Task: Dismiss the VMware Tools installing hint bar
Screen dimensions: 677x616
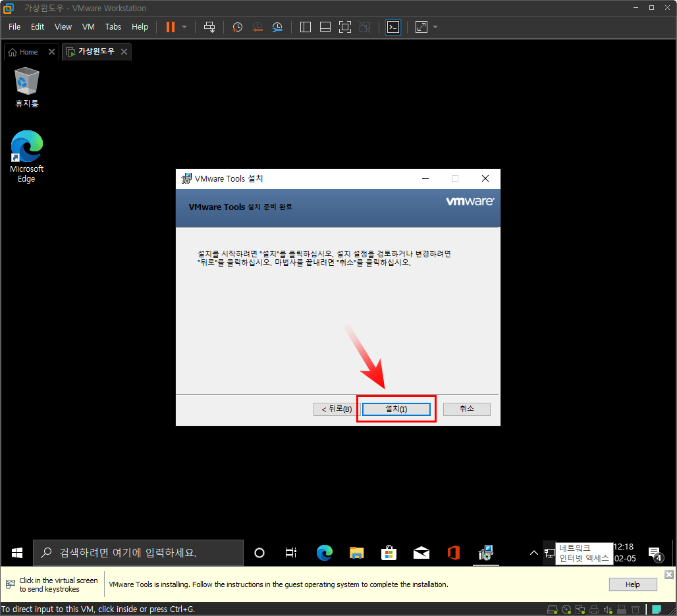Action: click(669, 575)
